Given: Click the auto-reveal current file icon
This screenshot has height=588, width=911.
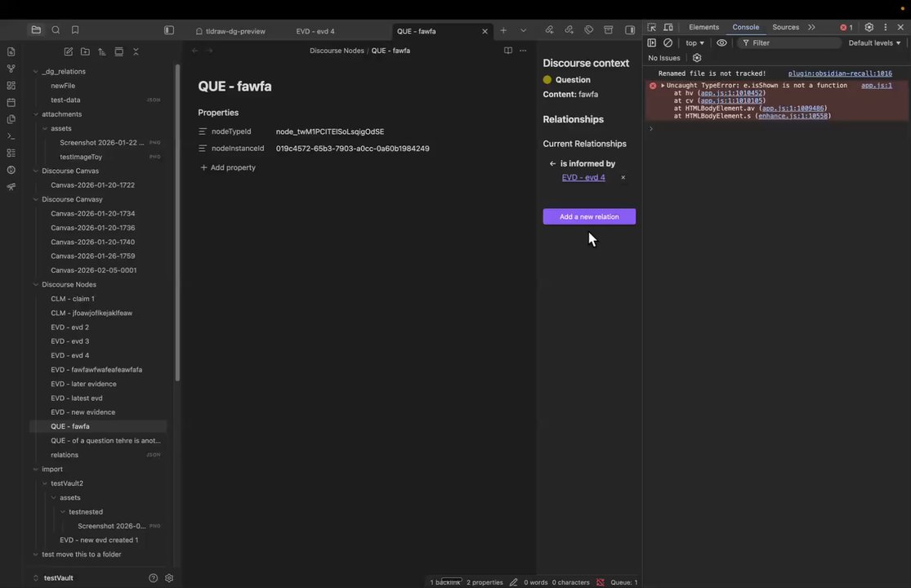Looking at the screenshot, I should click(x=118, y=51).
